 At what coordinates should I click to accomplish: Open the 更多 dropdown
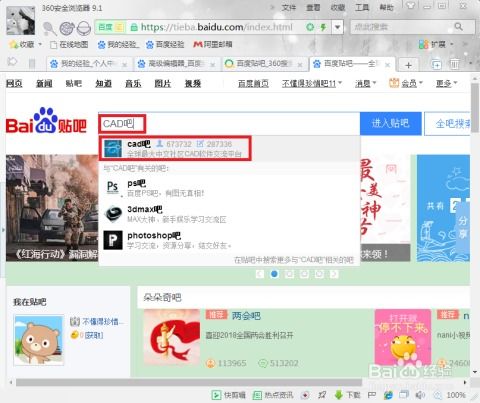pos(446,83)
